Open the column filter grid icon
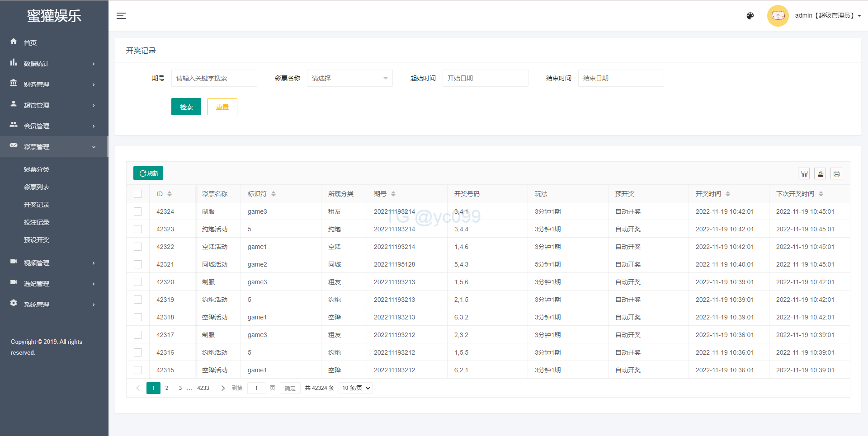 coord(804,174)
